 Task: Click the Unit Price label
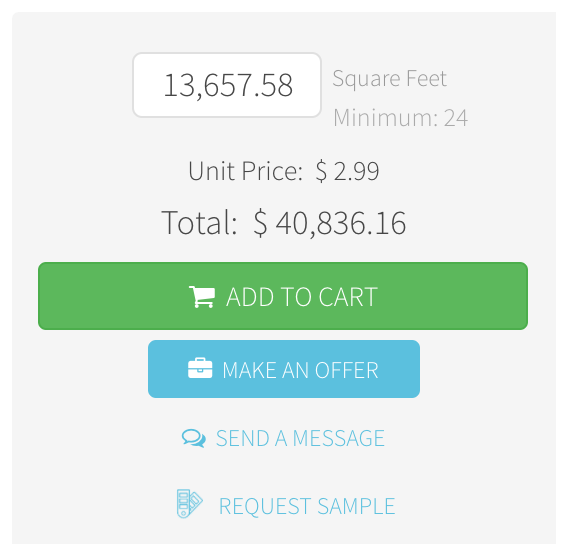[x=246, y=171]
